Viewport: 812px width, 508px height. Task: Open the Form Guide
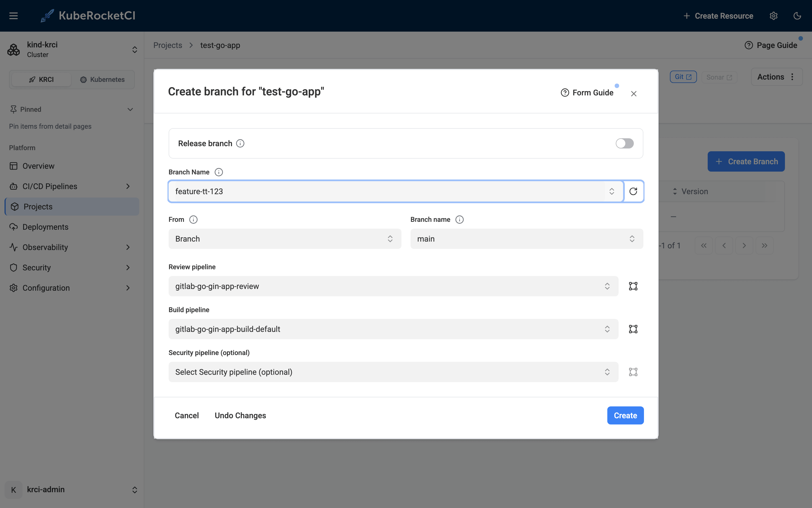click(x=587, y=93)
